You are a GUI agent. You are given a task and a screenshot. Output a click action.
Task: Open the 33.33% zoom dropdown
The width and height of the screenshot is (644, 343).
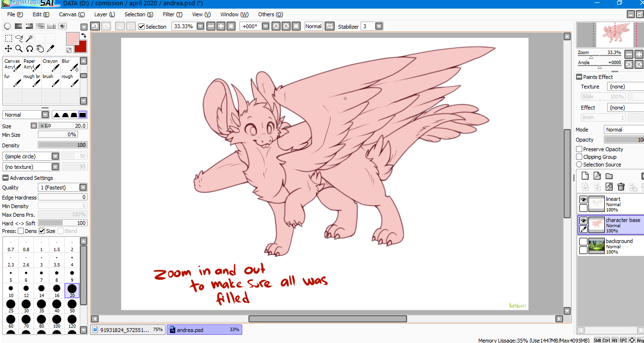[x=200, y=26]
